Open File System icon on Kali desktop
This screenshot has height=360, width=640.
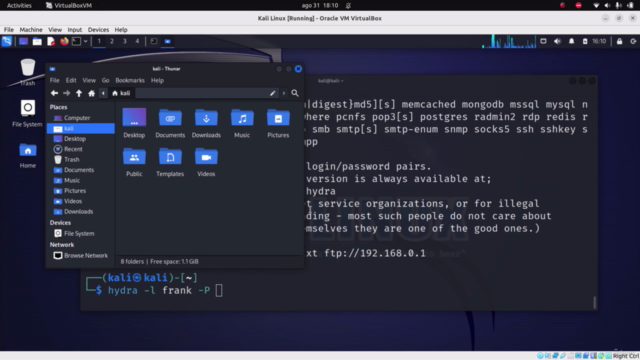(x=27, y=113)
